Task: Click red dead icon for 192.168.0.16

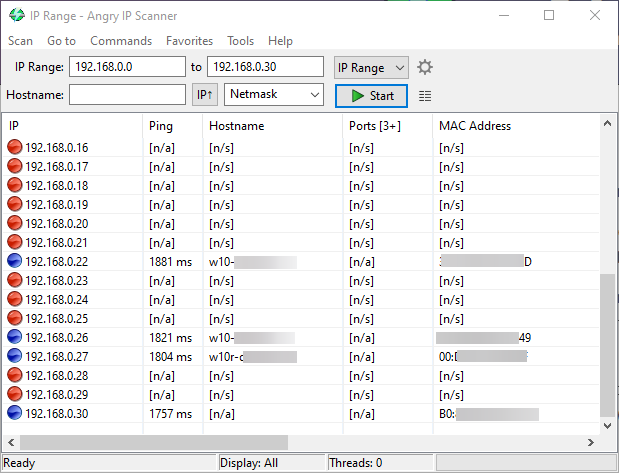Action: [15, 147]
